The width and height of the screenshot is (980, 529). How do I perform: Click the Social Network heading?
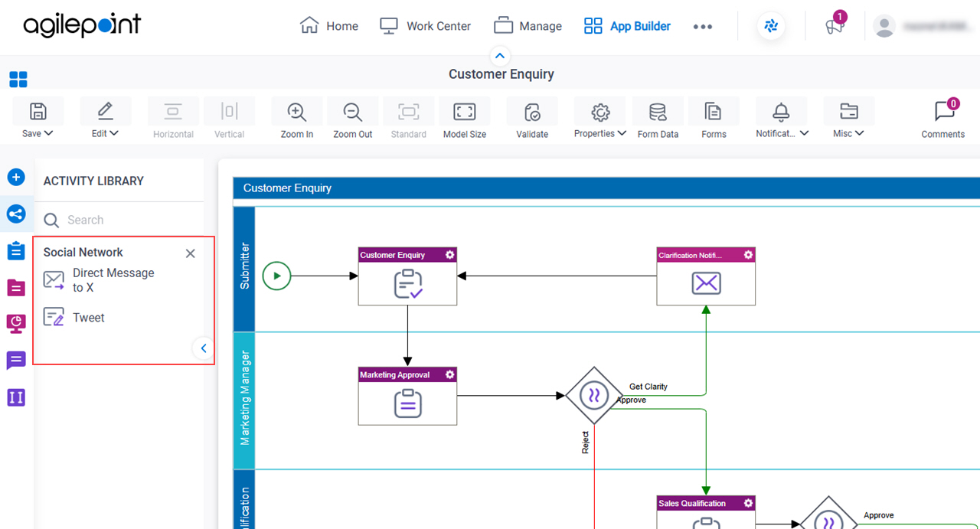83,252
